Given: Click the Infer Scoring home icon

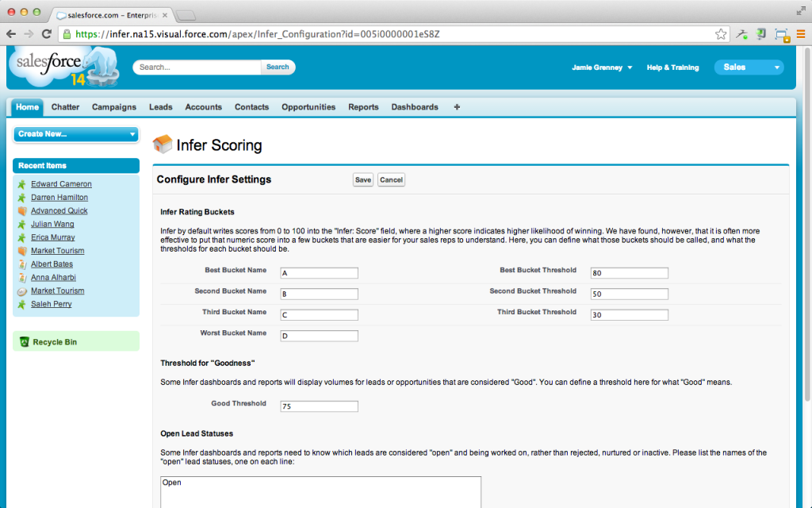Looking at the screenshot, I should (x=163, y=144).
